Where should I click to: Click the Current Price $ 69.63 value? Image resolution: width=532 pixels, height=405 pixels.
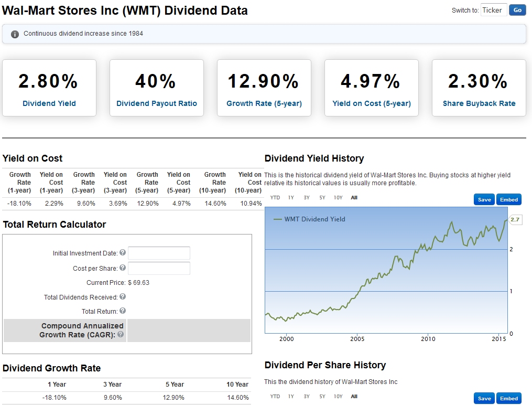coord(138,283)
